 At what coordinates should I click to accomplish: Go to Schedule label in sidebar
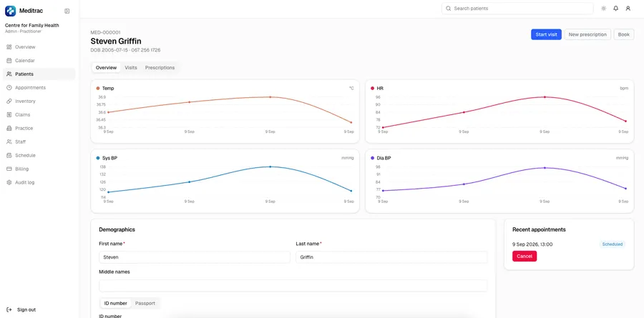(x=25, y=156)
